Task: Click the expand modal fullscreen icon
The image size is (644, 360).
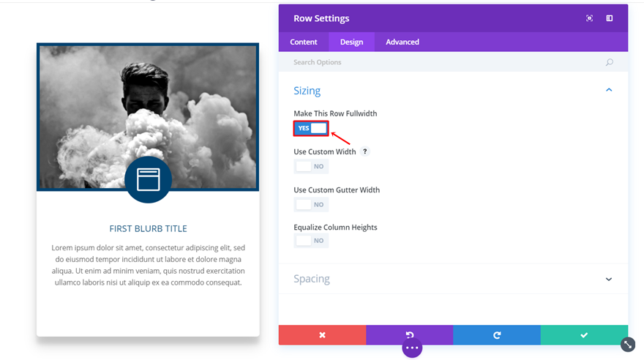Action: click(x=589, y=18)
